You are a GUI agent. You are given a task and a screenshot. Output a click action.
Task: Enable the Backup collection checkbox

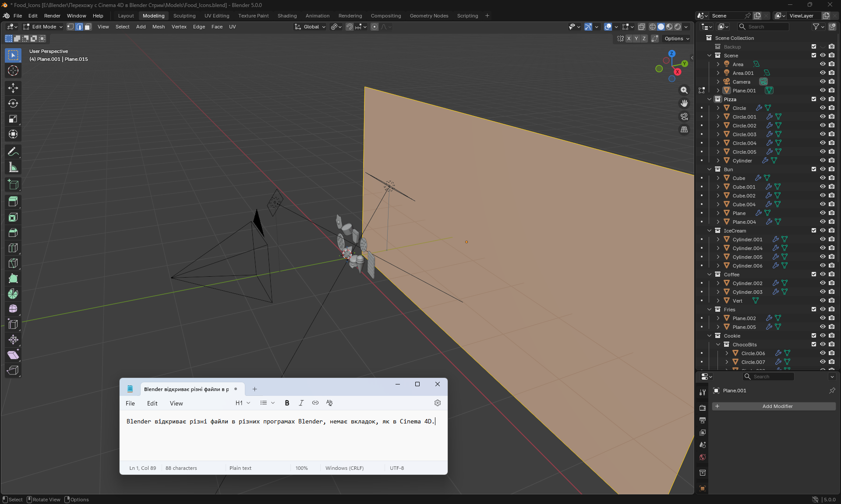[814, 47]
